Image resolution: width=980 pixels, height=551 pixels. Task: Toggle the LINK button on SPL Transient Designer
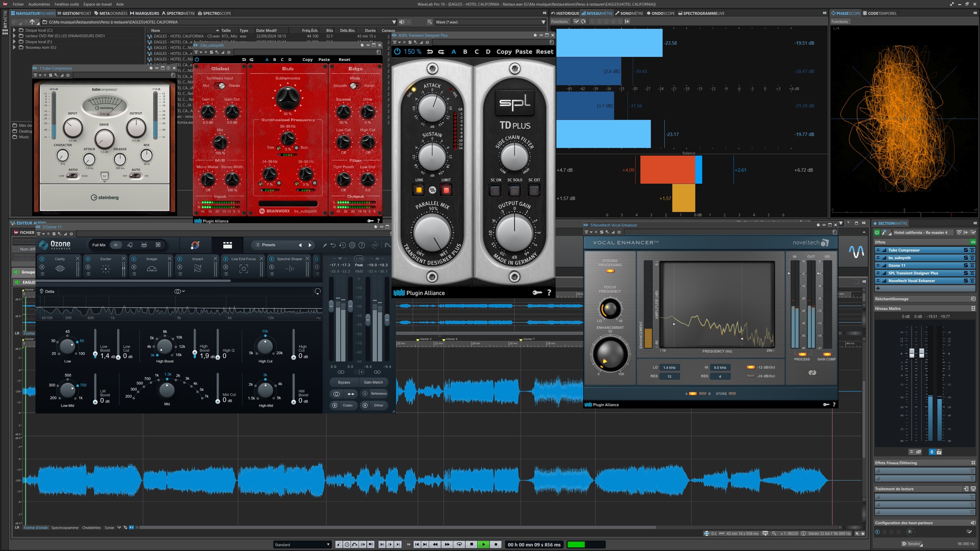coord(419,190)
